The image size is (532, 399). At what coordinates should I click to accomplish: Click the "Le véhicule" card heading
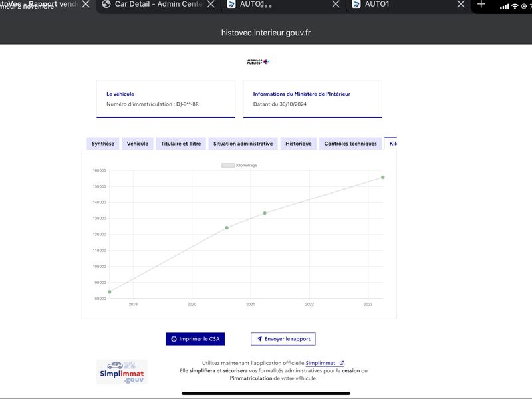point(120,94)
